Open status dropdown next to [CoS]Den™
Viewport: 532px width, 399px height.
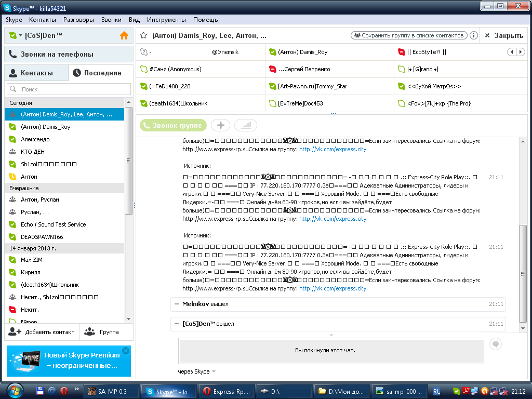pyautogui.click(x=20, y=35)
